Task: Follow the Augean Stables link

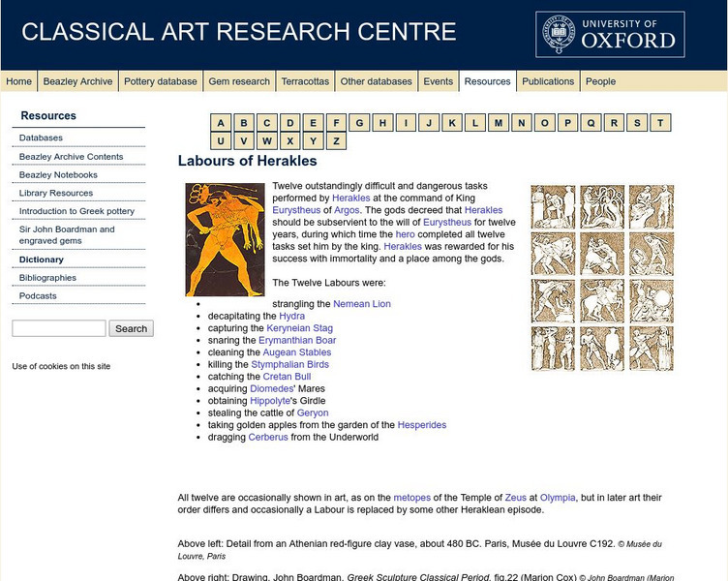Action: click(297, 352)
